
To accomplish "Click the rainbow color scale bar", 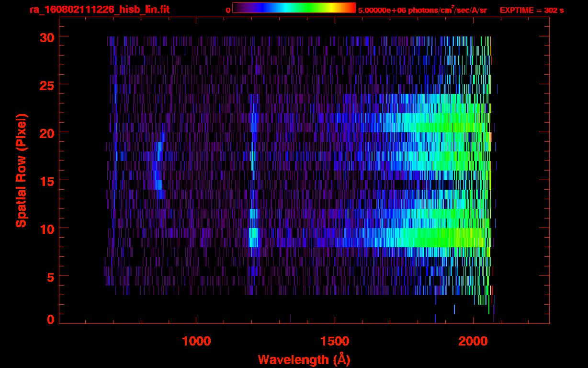I will 294,8.
